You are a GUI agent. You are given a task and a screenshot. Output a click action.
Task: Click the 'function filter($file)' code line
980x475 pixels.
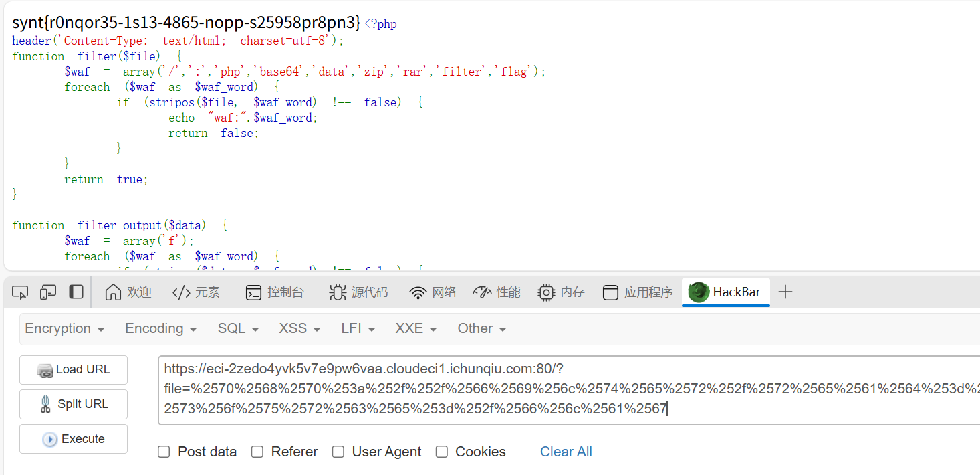[x=97, y=56]
